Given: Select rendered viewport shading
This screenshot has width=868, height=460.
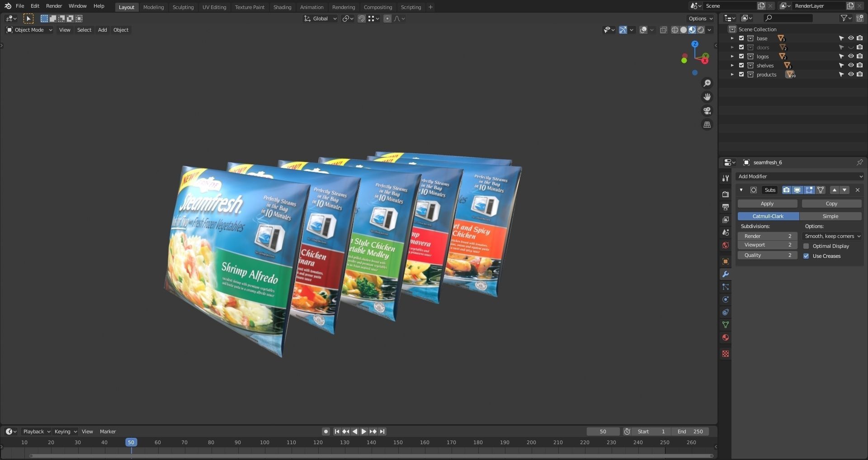Looking at the screenshot, I should tap(701, 30).
